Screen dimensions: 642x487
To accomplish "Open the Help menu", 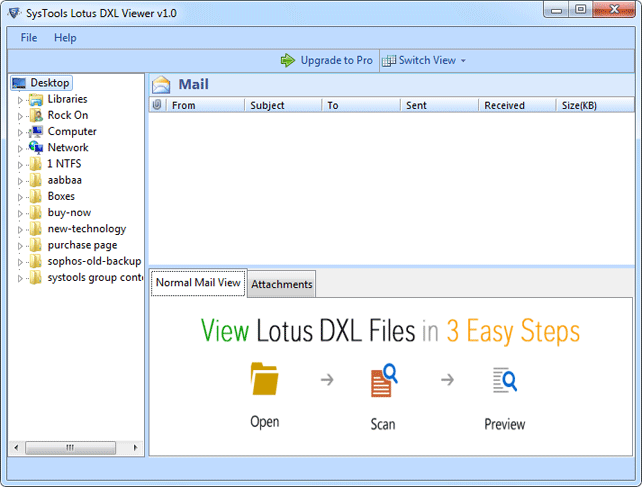I will point(65,38).
